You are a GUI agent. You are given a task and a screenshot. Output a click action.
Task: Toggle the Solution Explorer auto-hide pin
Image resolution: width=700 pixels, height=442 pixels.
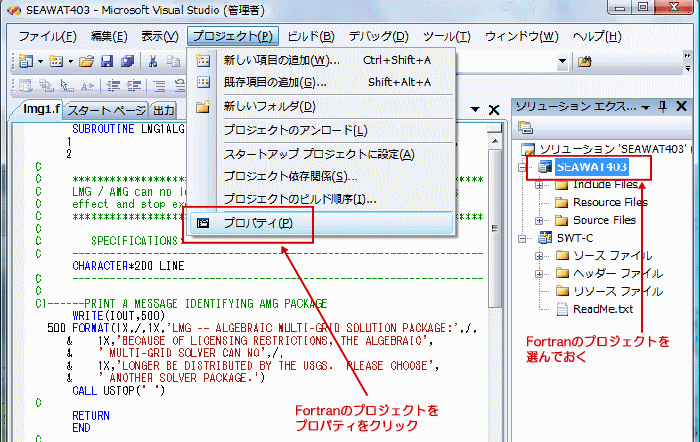click(x=662, y=107)
